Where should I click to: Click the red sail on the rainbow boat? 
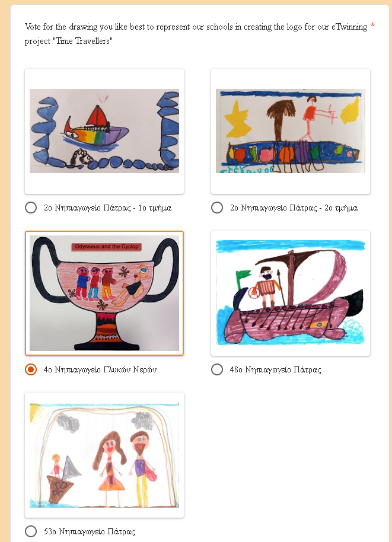pos(98,116)
